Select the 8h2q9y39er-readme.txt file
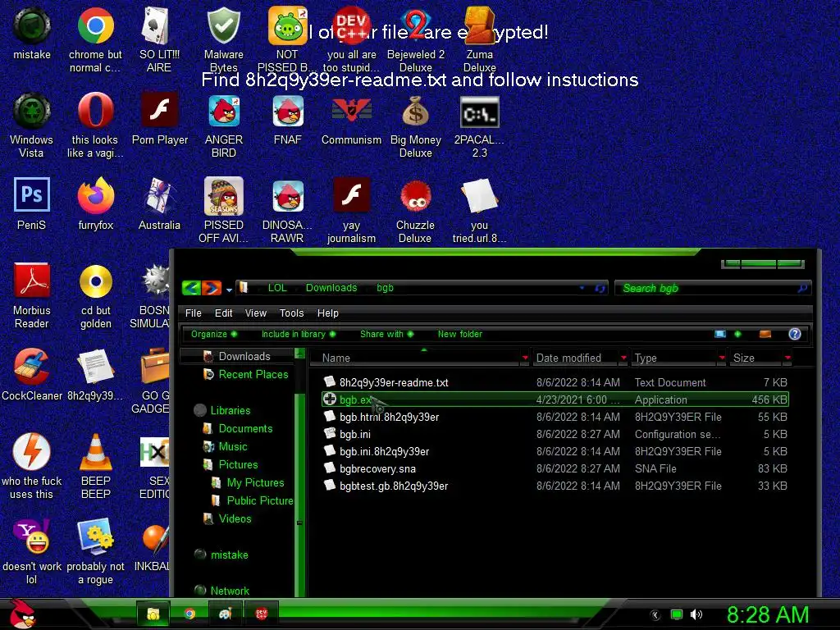This screenshot has width=840, height=630. point(394,382)
